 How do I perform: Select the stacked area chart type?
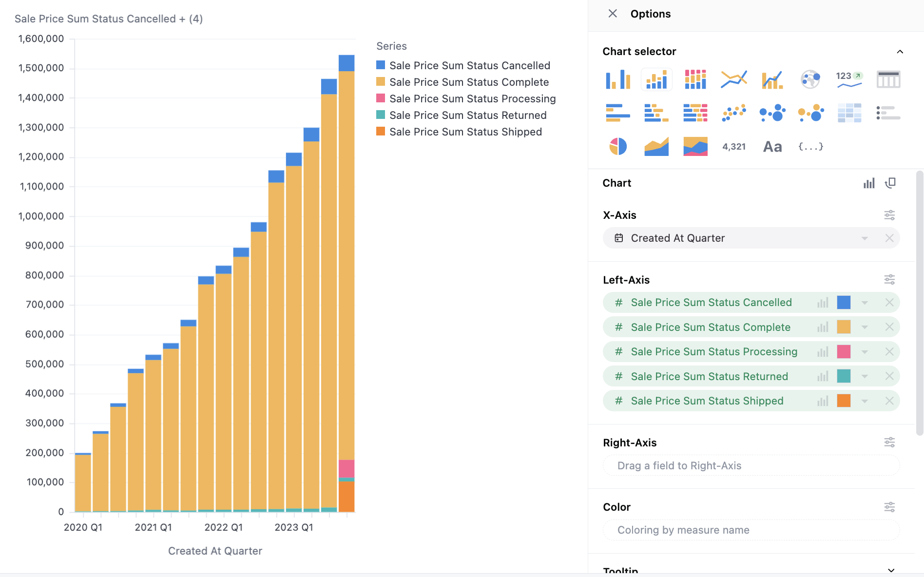click(694, 146)
